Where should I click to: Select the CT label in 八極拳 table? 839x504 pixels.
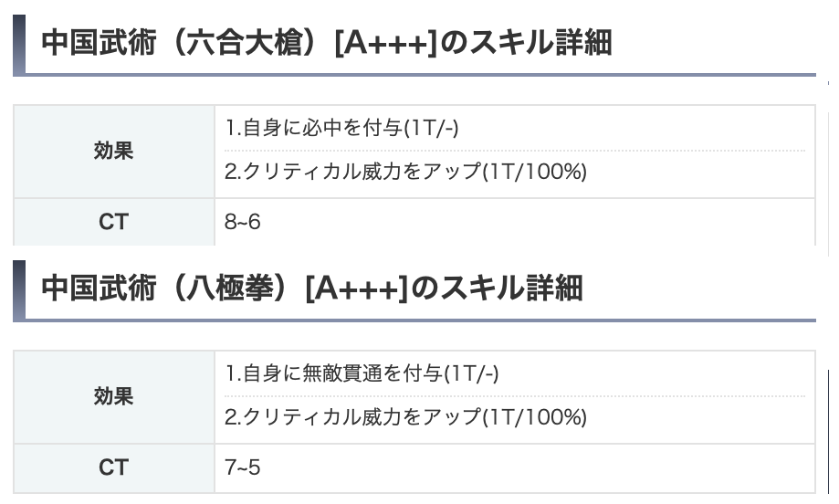coord(113,467)
